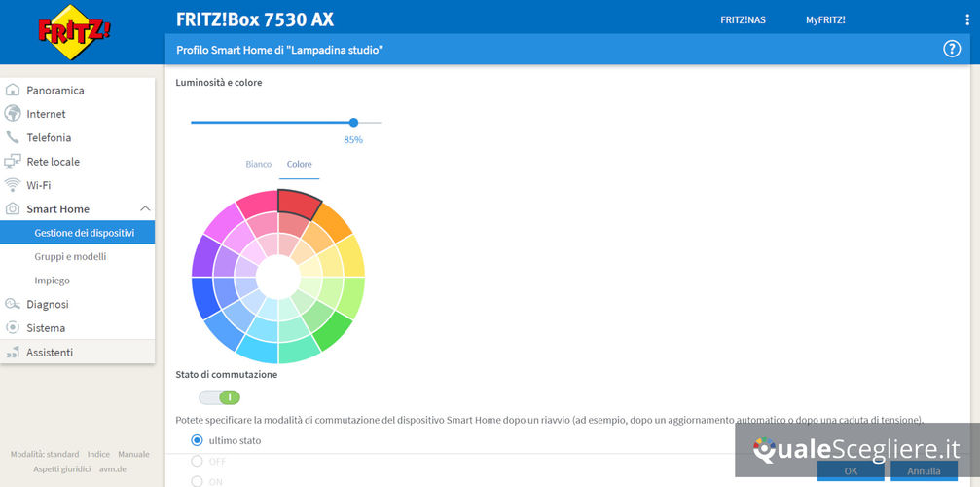980x487 pixels.
Task: Switch to the Bianco tab
Action: click(258, 165)
